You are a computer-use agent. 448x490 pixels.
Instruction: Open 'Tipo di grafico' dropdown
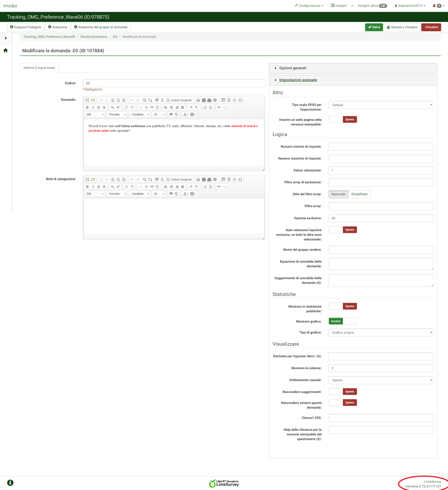click(381, 333)
